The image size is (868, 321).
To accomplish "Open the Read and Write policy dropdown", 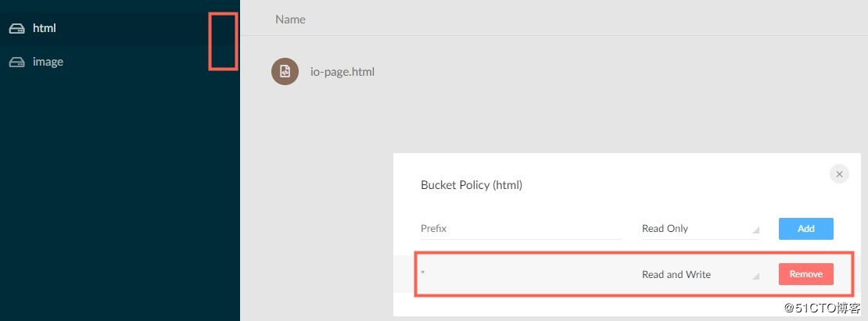I will tap(700, 275).
